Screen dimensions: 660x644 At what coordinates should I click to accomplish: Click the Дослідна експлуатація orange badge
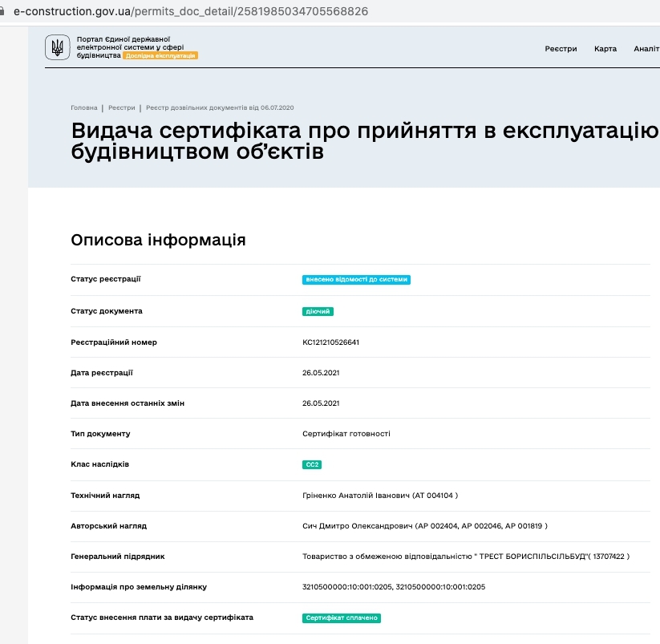tap(160, 55)
